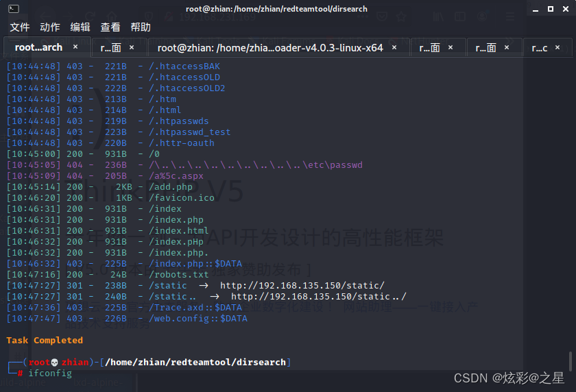Click the /Trace.axd::$DATA path
The width and height of the screenshot is (576, 392).
tap(195, 308)
